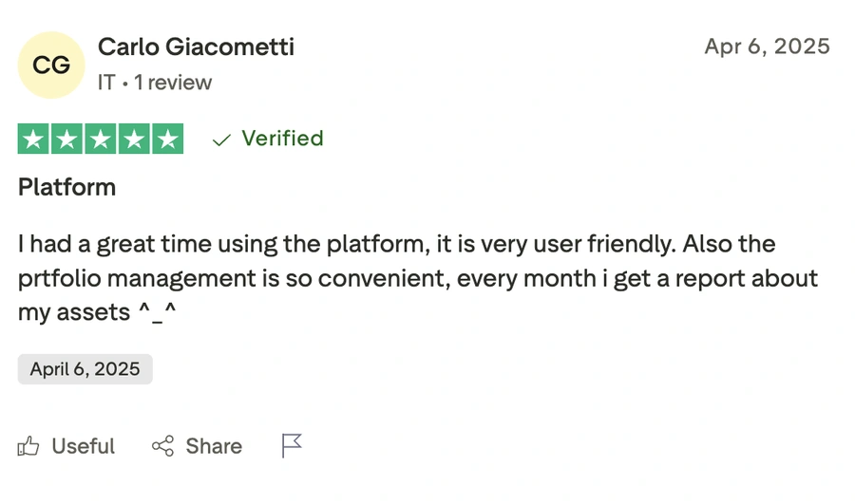Click the "Apr 6, 2025" posted date
Screen dimensions: 855x504
pyautogui.click(x=767, y=47)
